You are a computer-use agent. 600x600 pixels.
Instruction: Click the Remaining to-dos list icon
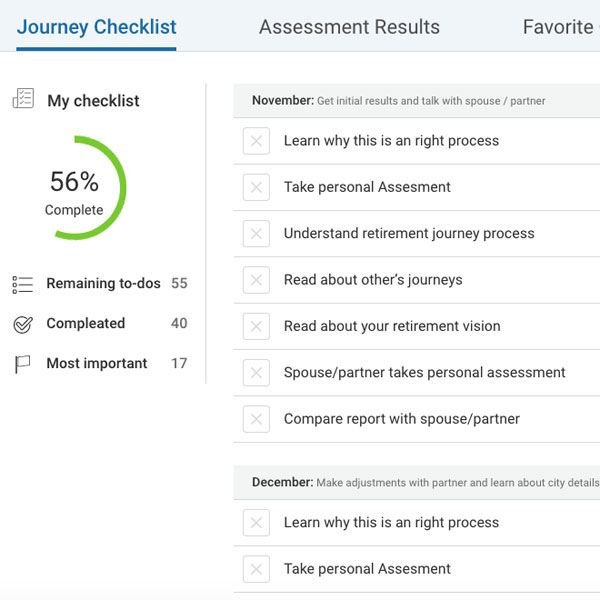point(23,284)
